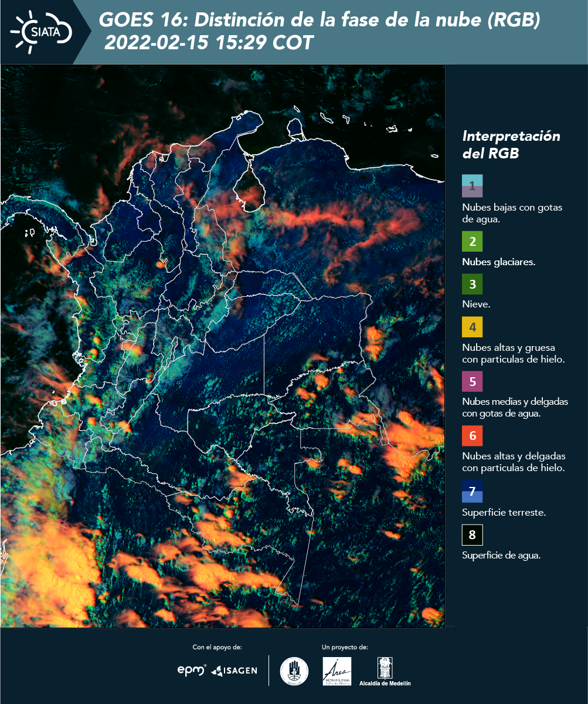Select dark green legend swatch number 3
The height and width of the screenshot is (704, 588).
[472, 285]
